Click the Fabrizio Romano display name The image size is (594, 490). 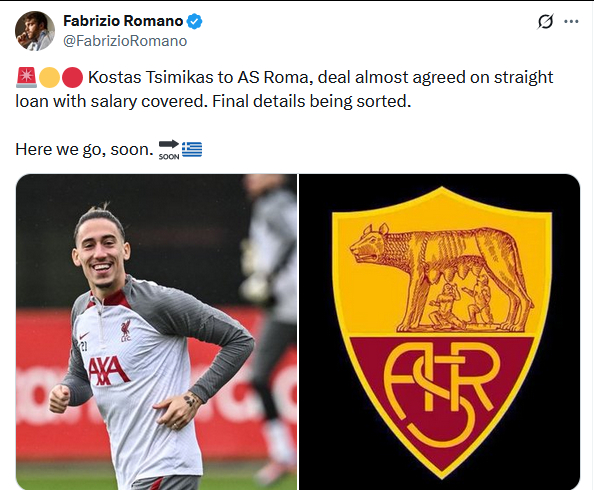(x=123, y=21)
